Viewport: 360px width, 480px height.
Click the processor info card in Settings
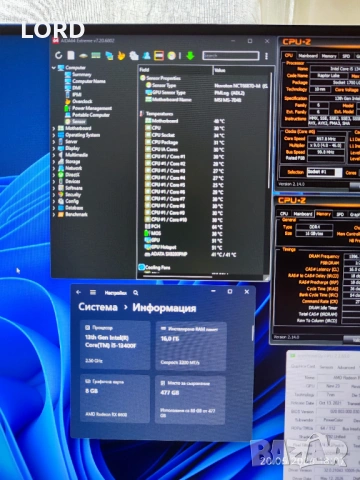tap(115, 345)
